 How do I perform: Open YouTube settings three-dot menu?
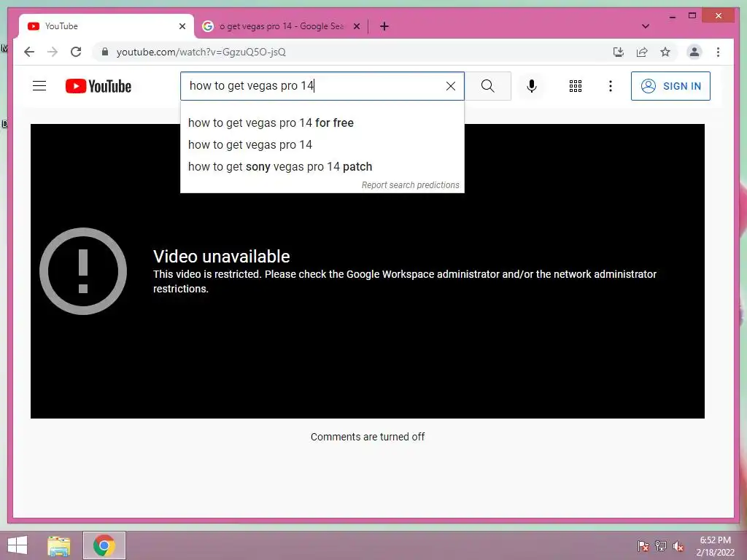[611, 86]
